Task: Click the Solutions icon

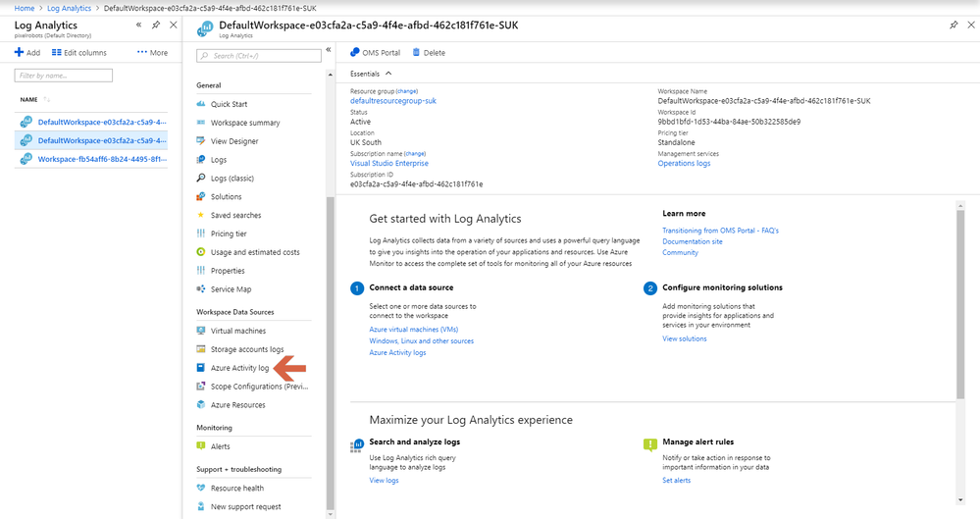Action: tap(201, 196)
